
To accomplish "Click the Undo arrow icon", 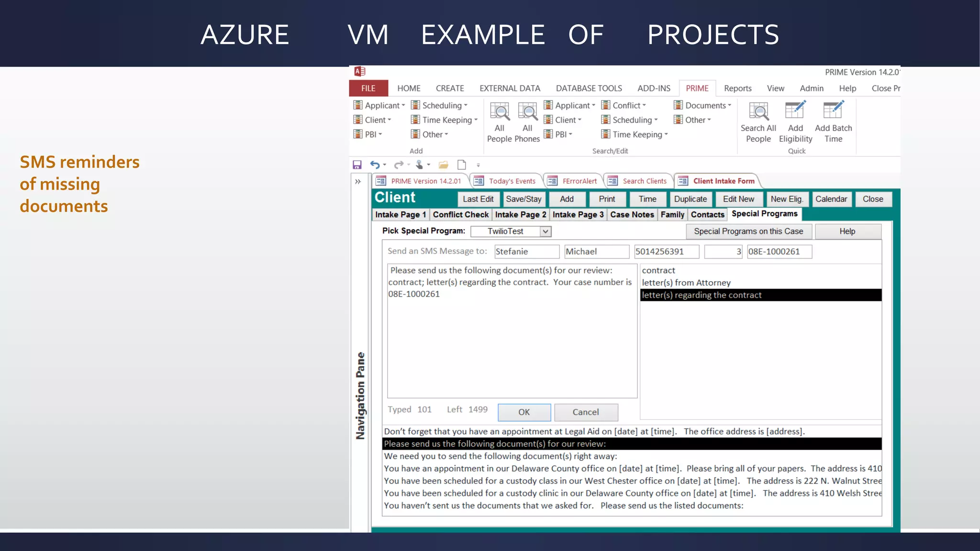I will point(375,165).
